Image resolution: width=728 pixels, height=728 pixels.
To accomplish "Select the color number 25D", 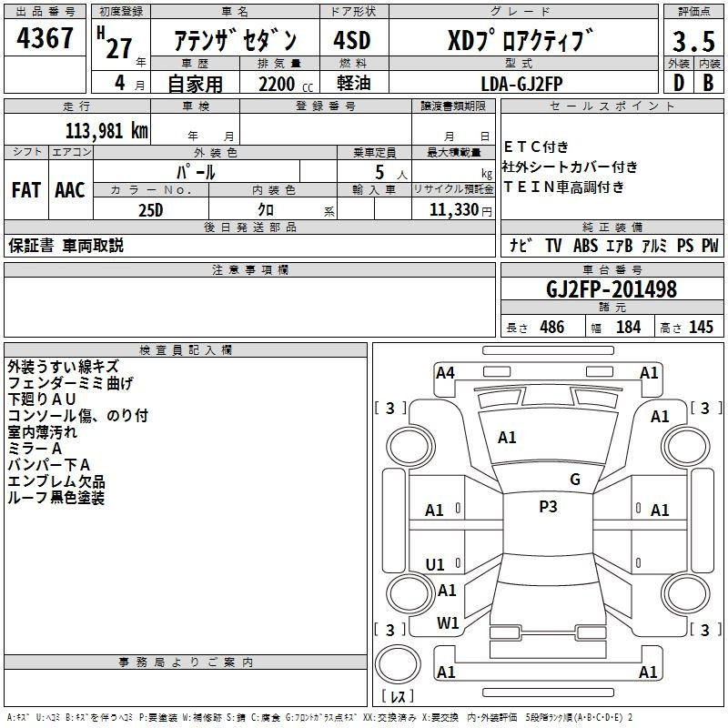I will coord(151,209).
